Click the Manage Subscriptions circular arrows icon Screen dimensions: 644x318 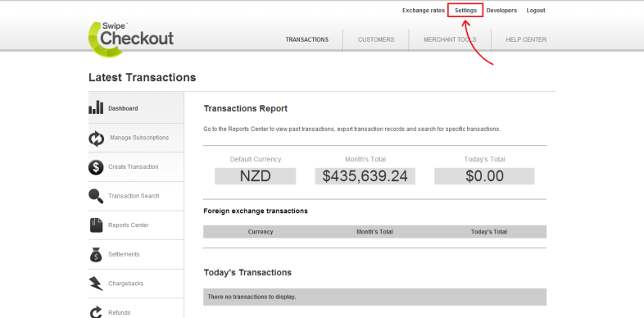click(x=97, y=139)
